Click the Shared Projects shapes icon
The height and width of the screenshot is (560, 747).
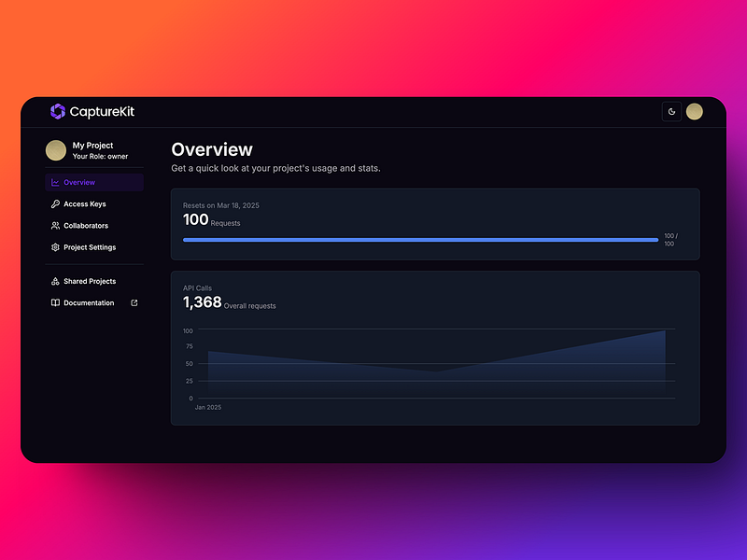tap(55, 281)
